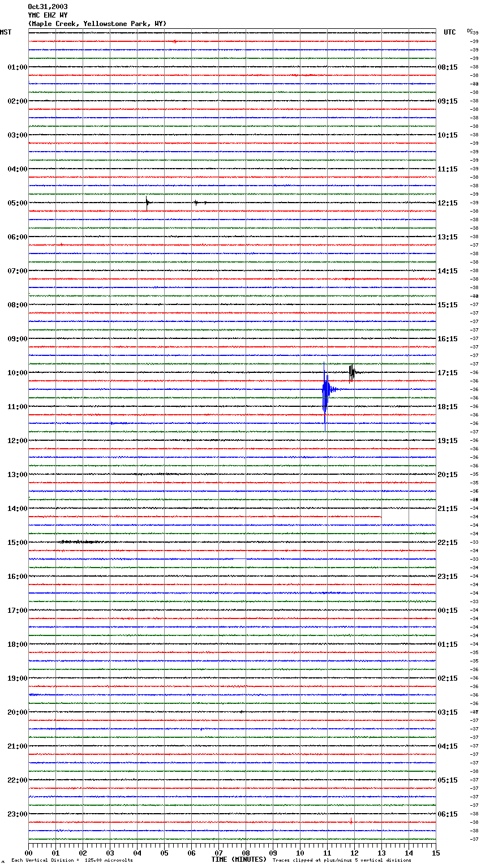Viewport: 481px width, 868px height.
Task: Click the station code "YMC EHZ WY"
Action: (48, 15)
